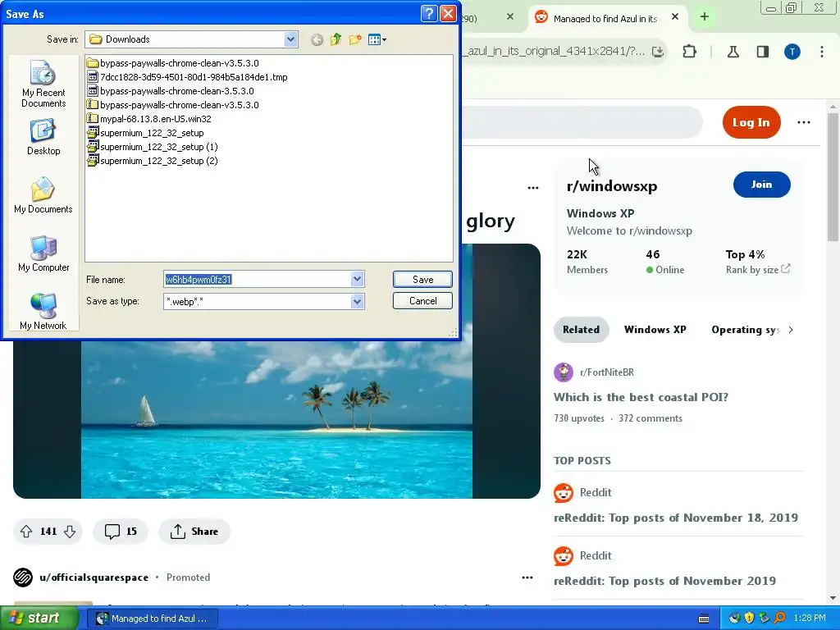Go to My Documents in Save As sidebar
Screen dimensions: 840x630
click(43, 195)
